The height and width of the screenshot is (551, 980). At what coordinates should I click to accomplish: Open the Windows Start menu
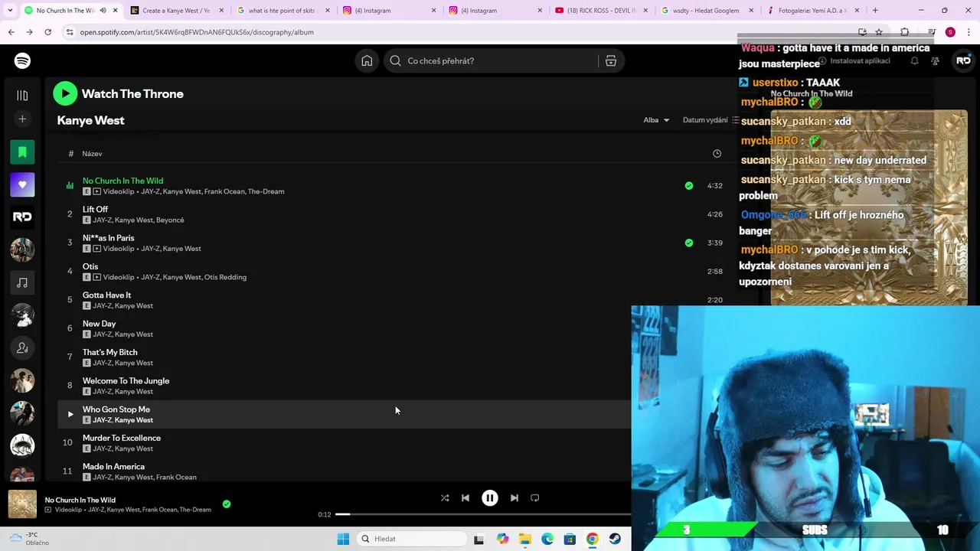343,539
